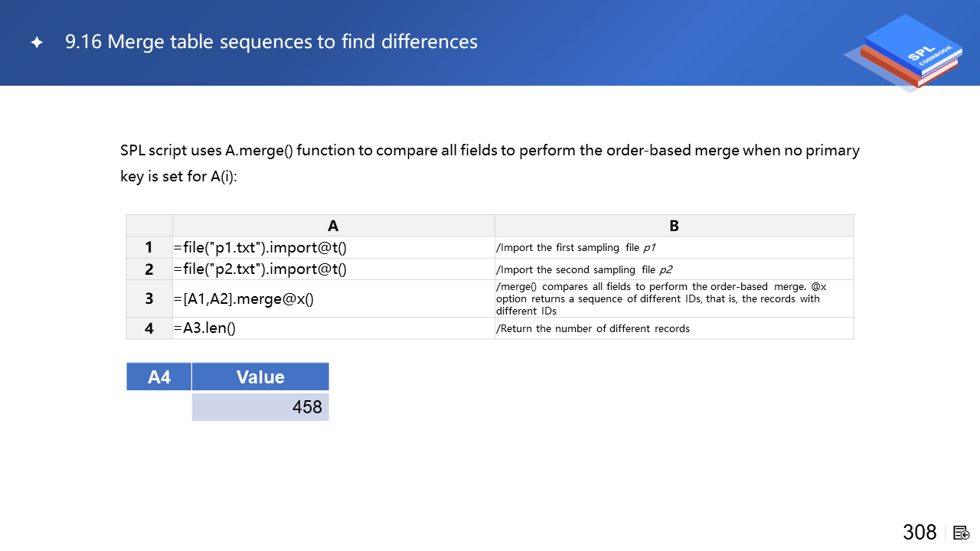This screenshot has height=551, width=980.
Task: Click 'Return the number of different records' comment
Action: (593, 328)
